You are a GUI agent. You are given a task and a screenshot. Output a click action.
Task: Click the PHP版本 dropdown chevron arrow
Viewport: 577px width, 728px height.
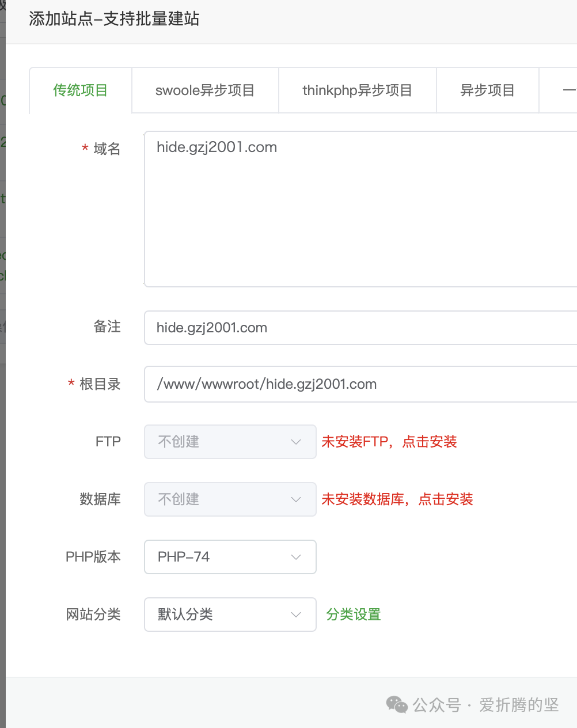pyautogui.click(x=296, y=557)
